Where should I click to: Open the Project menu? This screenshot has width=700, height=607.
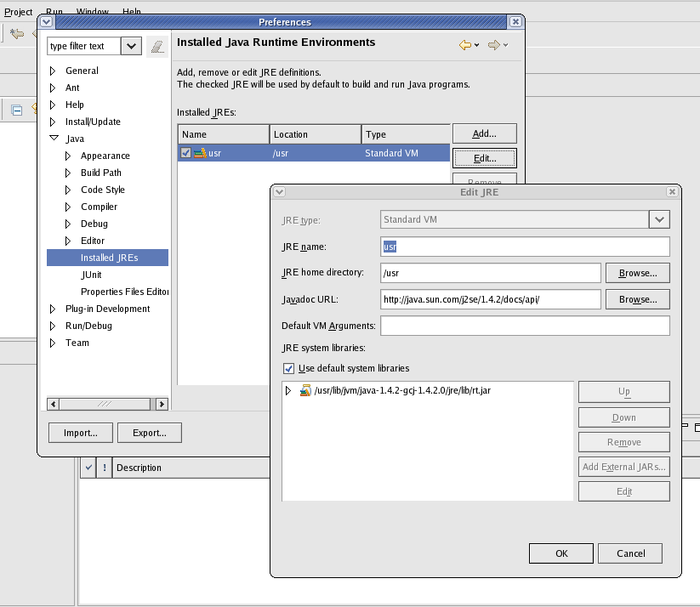coord(18,12)
